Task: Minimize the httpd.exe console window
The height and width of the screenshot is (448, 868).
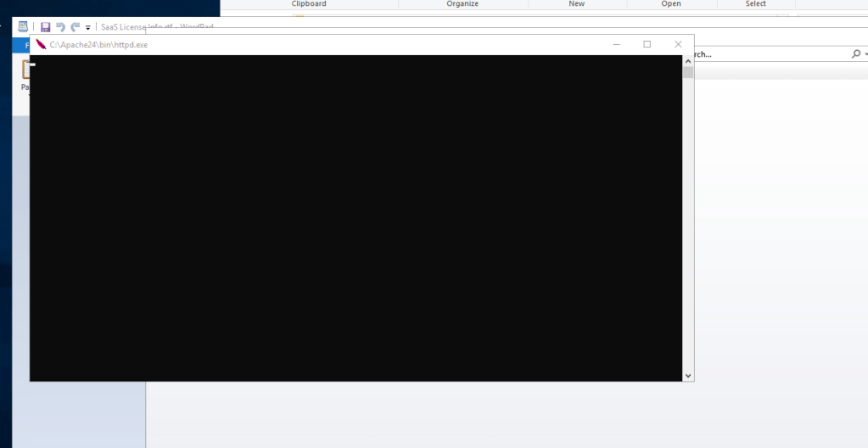Action: pyautogui.click(x=617, y=44)
